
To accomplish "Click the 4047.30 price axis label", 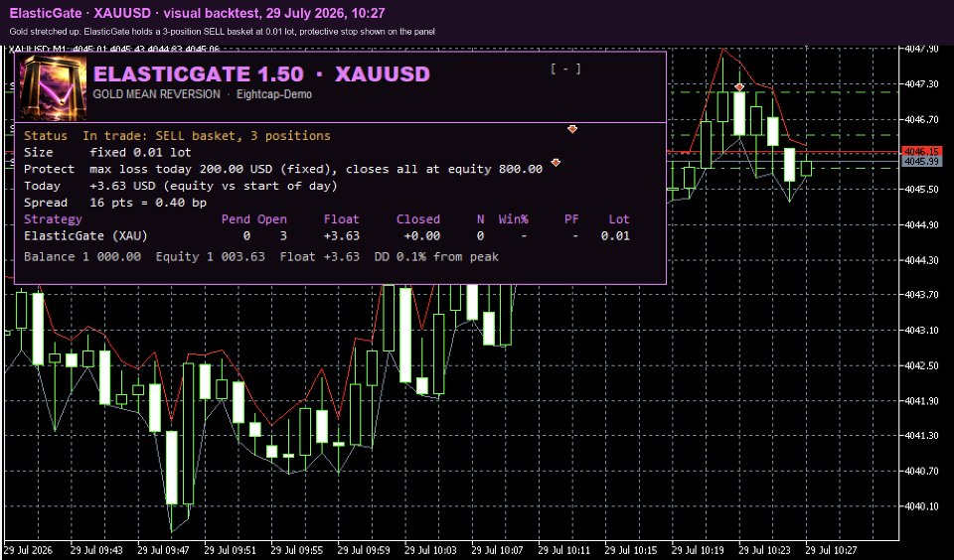I will [x=921, y=83].
